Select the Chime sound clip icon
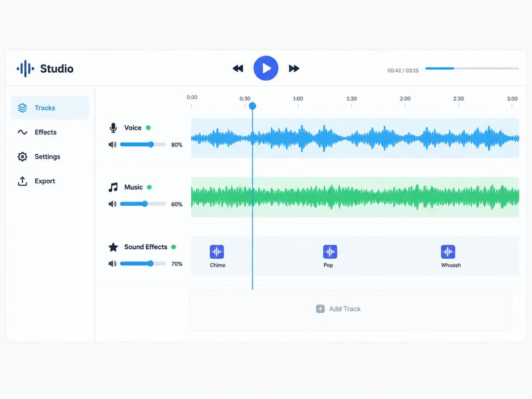This screenshot has height=399, width=532. click(x=217, y=252)
